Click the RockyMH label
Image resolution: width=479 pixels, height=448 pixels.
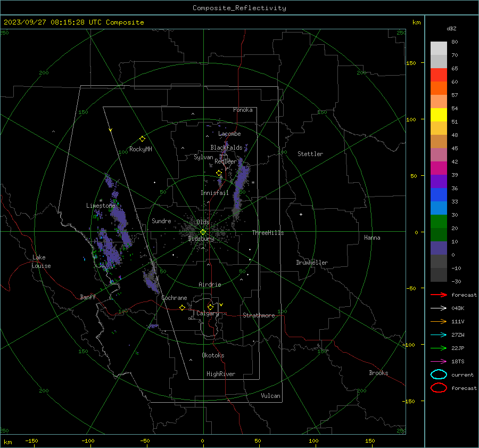[141, 149]
